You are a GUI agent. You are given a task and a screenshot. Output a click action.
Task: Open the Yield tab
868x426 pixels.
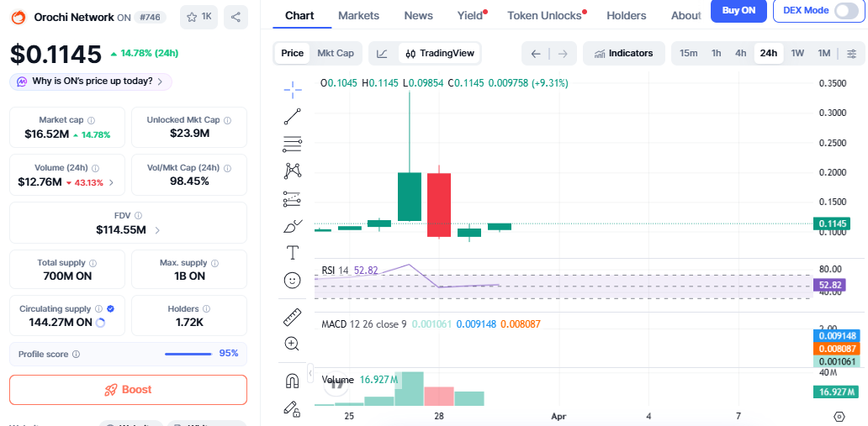point(470,15)
